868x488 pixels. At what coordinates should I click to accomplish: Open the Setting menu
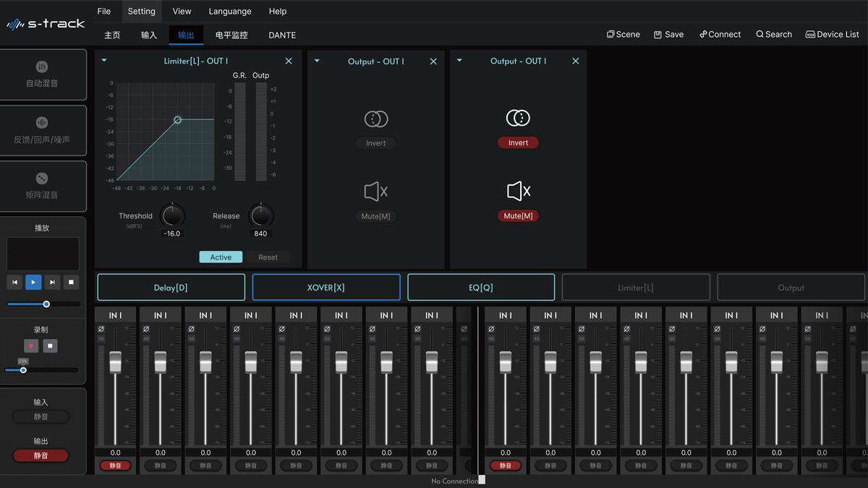click(x=141, y=12)
